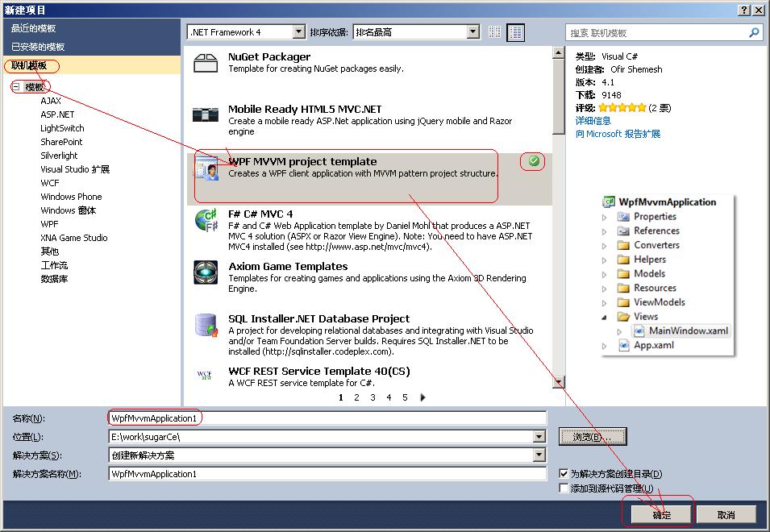The height and width of the screenshot is (532, 770).
Task: Select the 工作流 workflow category
Action: click(54, 265)
